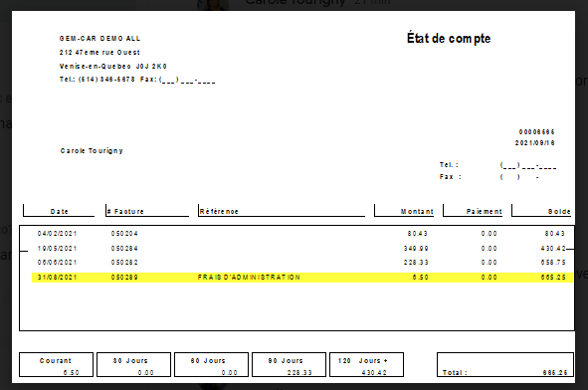Select invoice number 050284
The image size is (588, 390).
pos(124,249)
